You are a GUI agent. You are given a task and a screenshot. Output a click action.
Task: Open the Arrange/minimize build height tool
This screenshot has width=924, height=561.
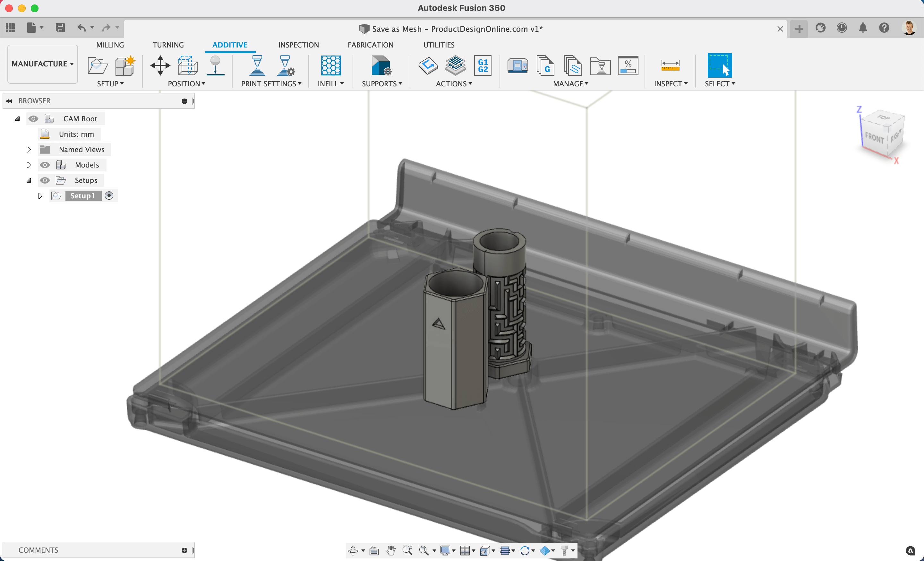pos(187,65)
